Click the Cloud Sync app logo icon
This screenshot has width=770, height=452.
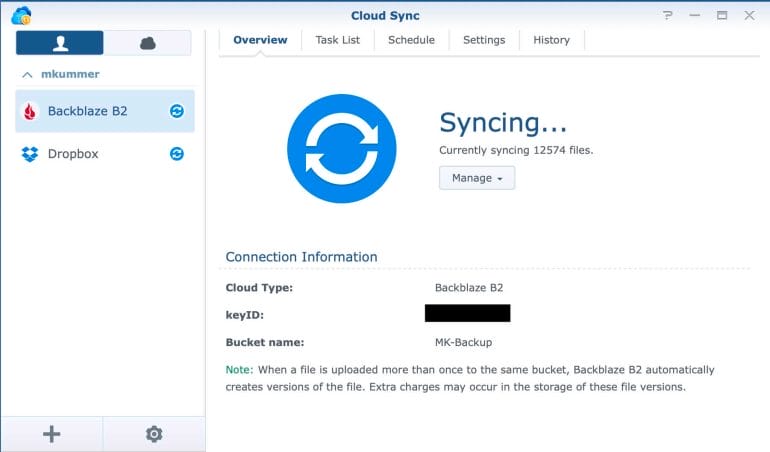tap(21, 16)
